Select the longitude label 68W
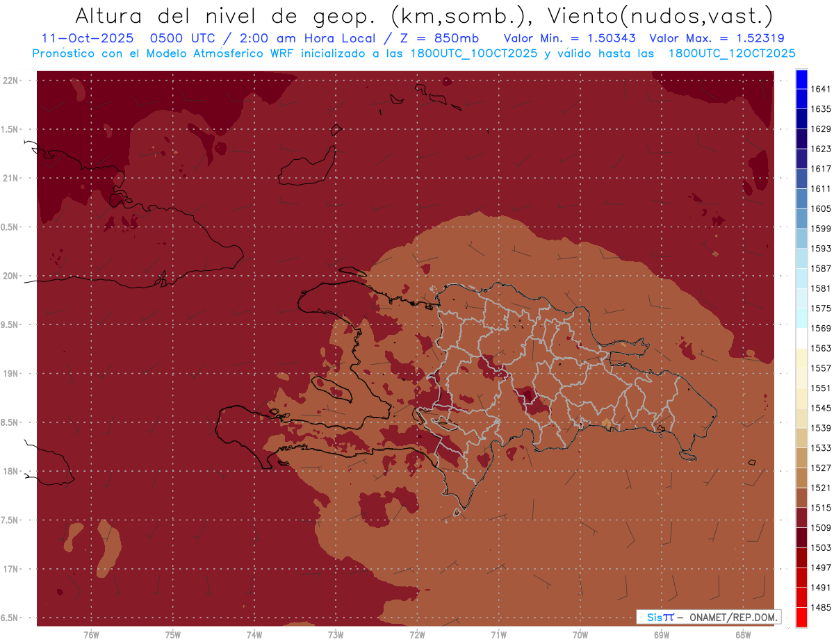Viewport: 834px width, 644px height. [743, 635]
